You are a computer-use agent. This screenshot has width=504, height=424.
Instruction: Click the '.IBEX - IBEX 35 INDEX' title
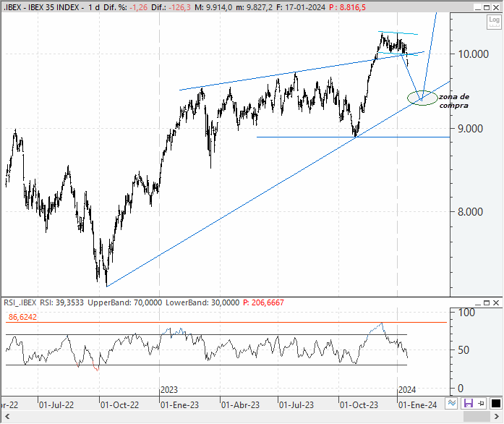pos(41,7)
